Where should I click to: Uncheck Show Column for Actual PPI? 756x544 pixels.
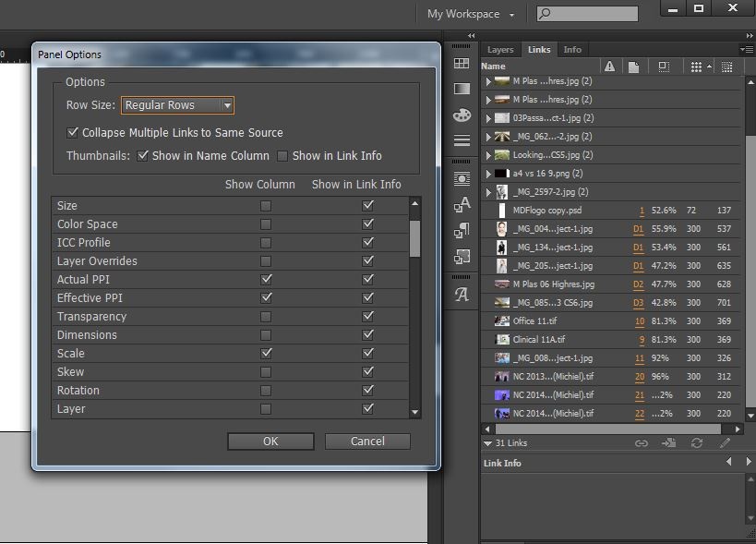(266, 279)
